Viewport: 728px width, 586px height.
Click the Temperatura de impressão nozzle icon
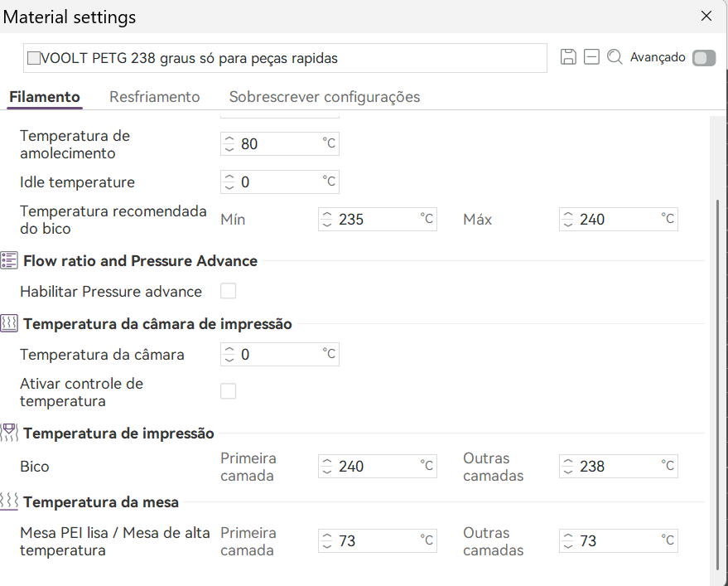pos(9,433)
